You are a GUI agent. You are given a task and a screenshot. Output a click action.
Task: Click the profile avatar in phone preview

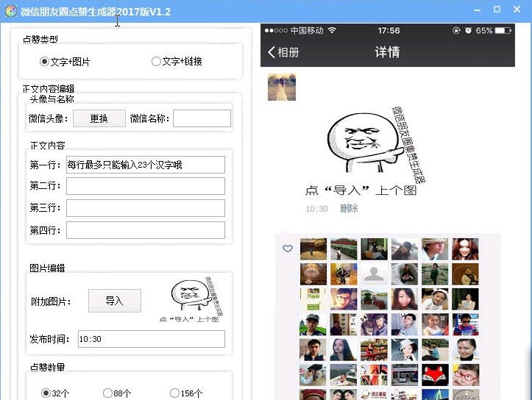point(282,87)
